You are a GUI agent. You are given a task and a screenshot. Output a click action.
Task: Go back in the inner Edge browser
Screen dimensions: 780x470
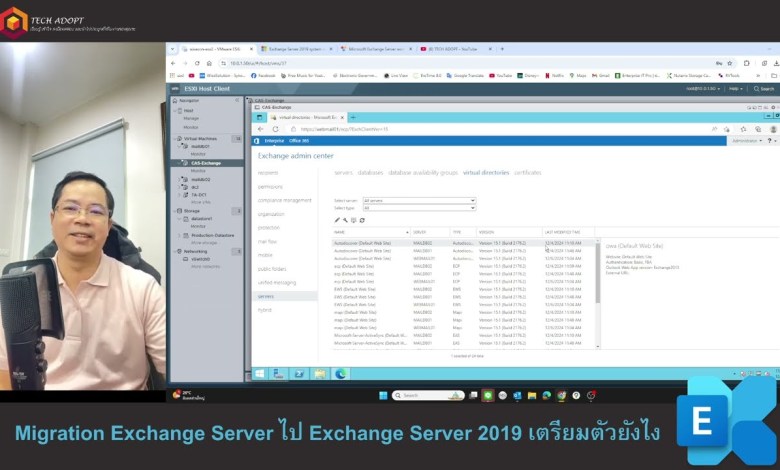[x=261, y=129]
